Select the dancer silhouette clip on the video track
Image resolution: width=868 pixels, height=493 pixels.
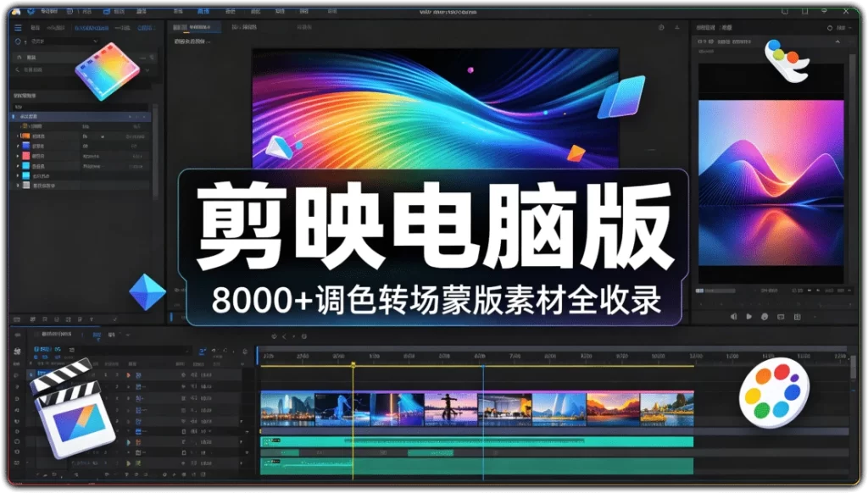click(451, 409)
